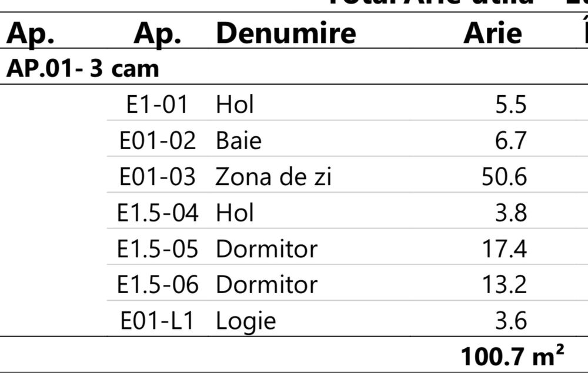Select the Logie room name cell
Image resolution: width=588 pixels, height=373 pixels.
246,321
